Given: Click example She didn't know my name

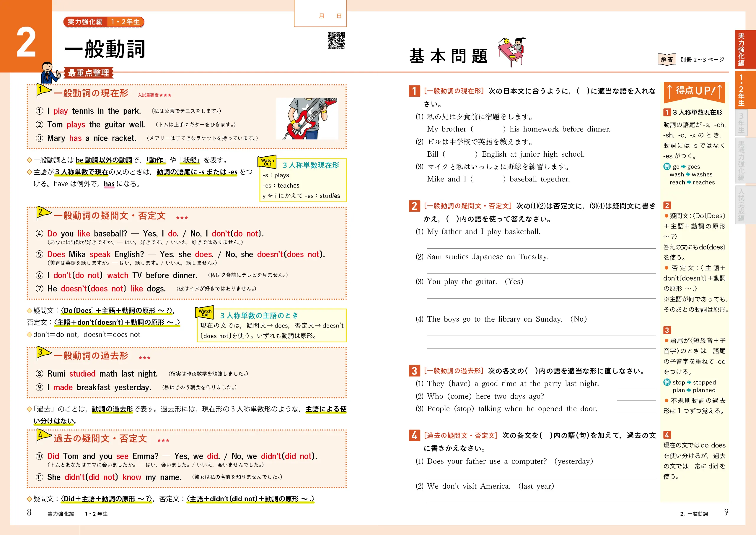Looking at the screenshot, I should coord(114,477).
